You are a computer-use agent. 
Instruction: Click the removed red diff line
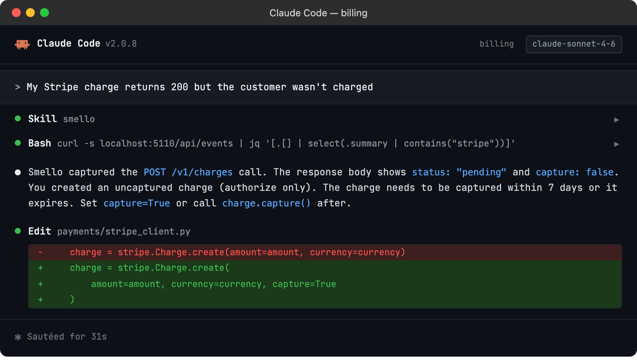pos(325,252)
